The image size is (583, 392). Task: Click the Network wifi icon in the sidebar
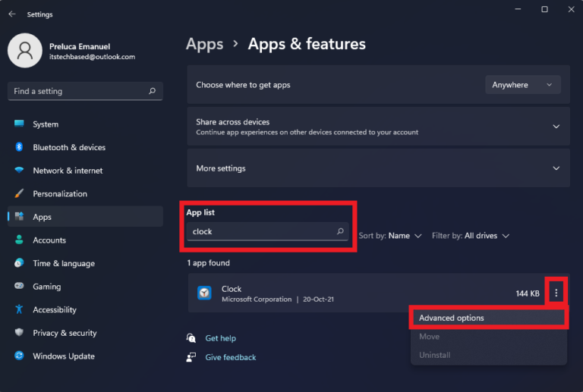point(19,171)
